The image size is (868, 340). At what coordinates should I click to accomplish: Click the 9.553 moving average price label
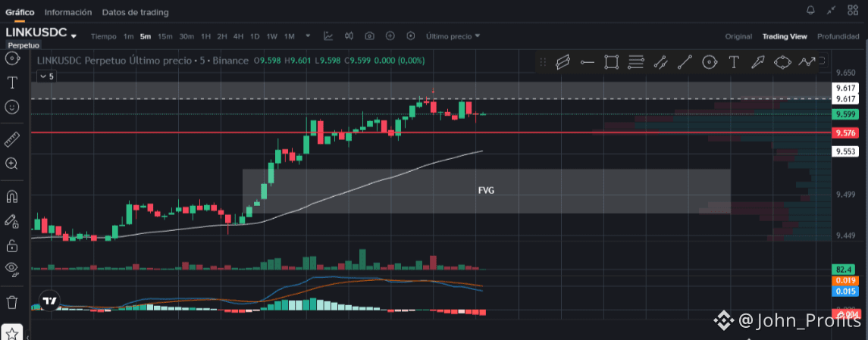846,151
